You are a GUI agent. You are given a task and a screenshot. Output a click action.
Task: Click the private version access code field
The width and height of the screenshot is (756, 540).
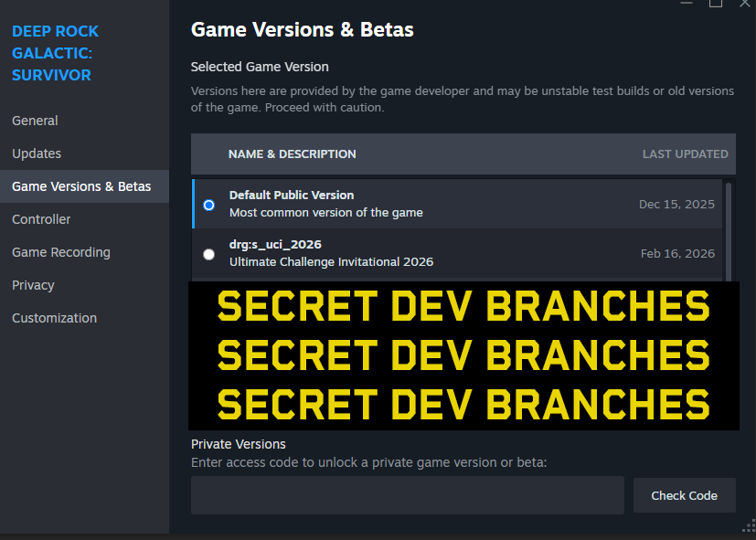tap(407, 495)
